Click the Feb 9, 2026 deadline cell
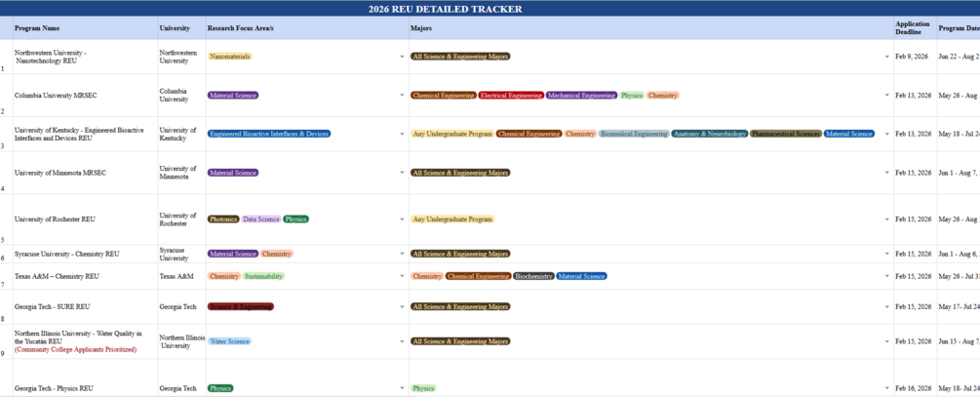This screenshot has height=397, width=980. [915, 57]
